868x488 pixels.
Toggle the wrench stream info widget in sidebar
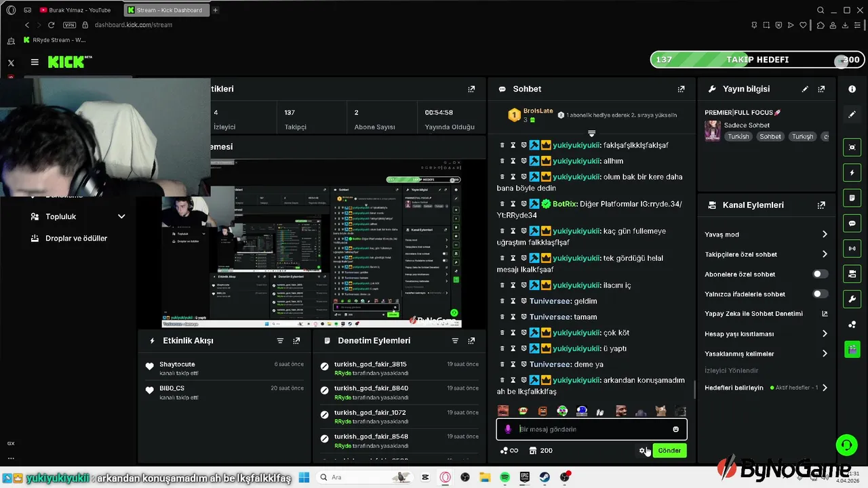(x=852, y=299)
